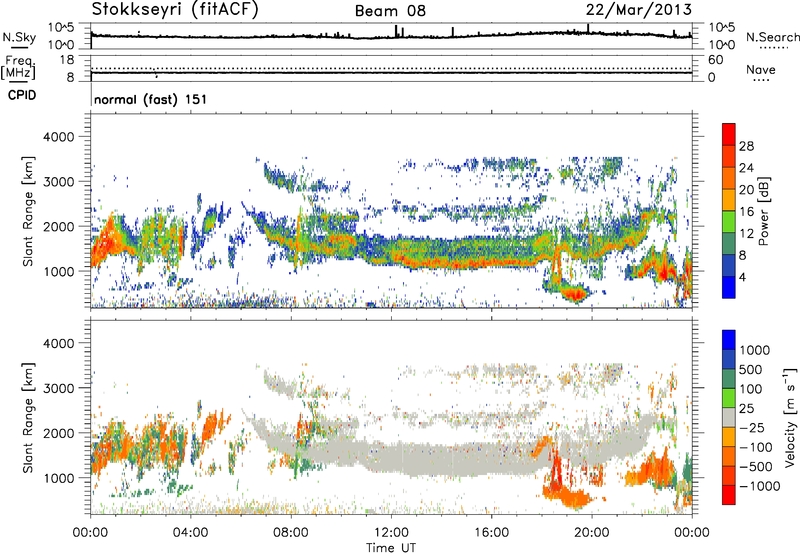Click the noise spike near 12:00 in sky-noise panel
This screenshot has height=554, width=800.
click(x=396, y=31)
